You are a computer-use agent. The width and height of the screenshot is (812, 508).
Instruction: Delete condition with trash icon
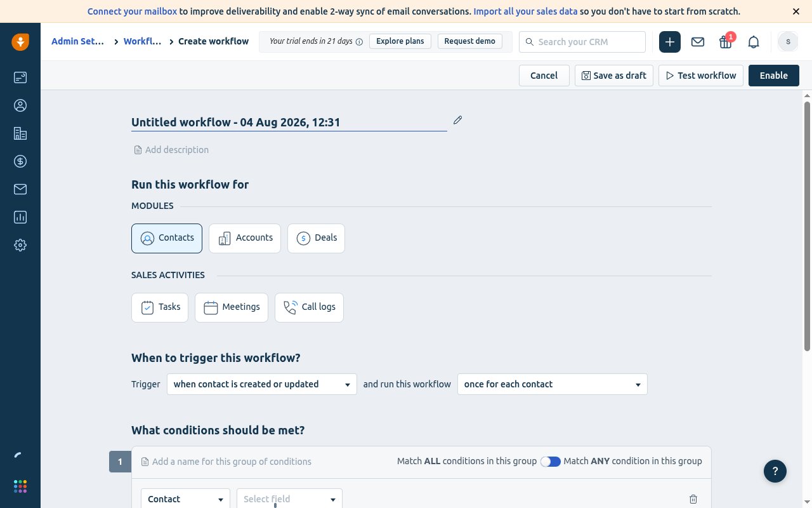pos(693,499)
